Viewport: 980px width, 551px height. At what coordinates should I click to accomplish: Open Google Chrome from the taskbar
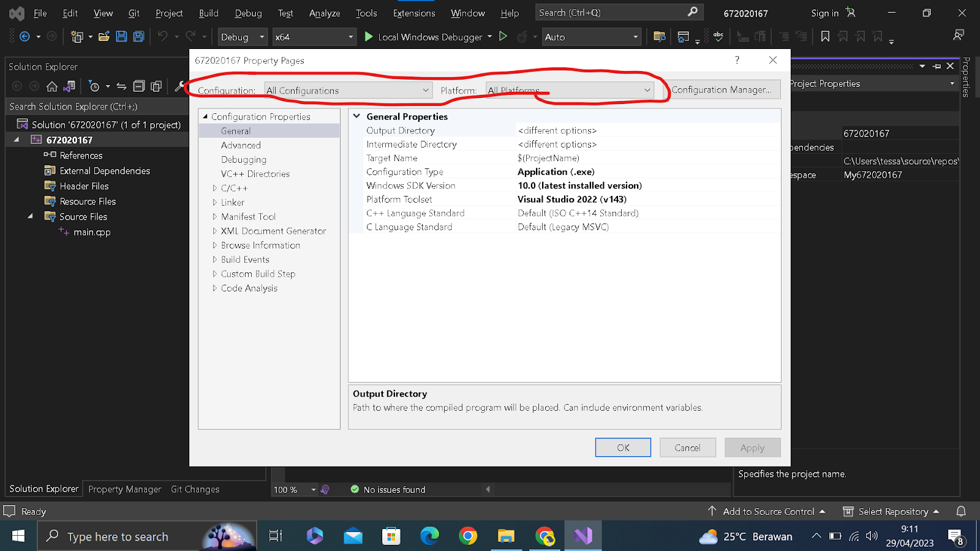pos(468,536)
